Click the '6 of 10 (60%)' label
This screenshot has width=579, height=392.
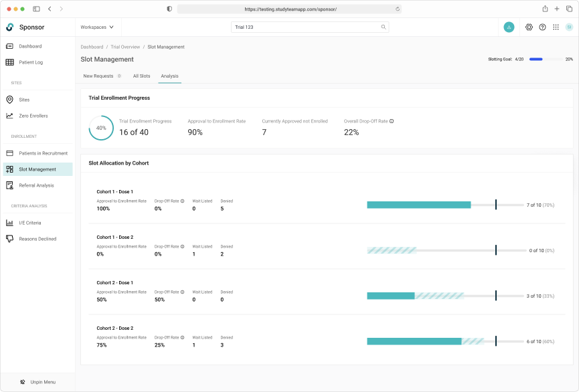tap(540, 341)
